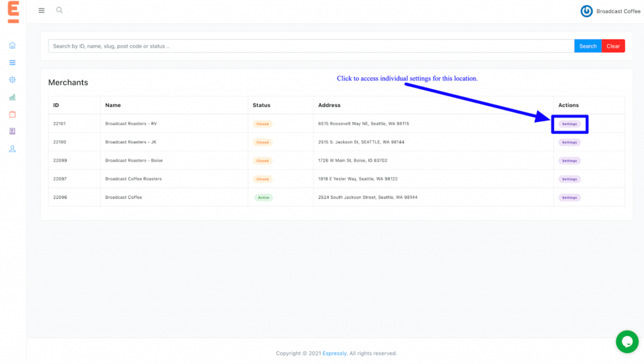Click the Merchants heading
644x364 pixels.
[68, 82]
